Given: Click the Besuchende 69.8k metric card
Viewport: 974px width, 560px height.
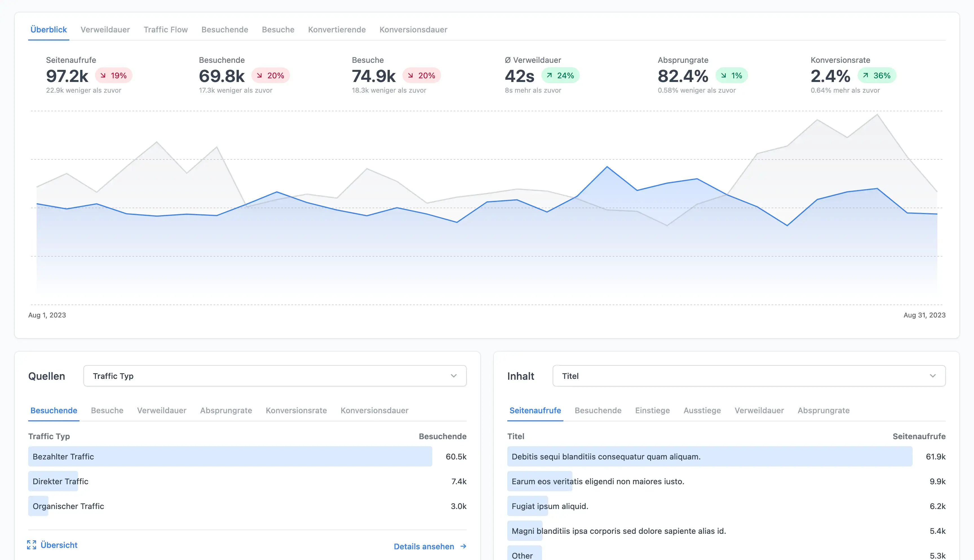Looking at the screenshot, I should pyautogui.click(x=222, y=76).
